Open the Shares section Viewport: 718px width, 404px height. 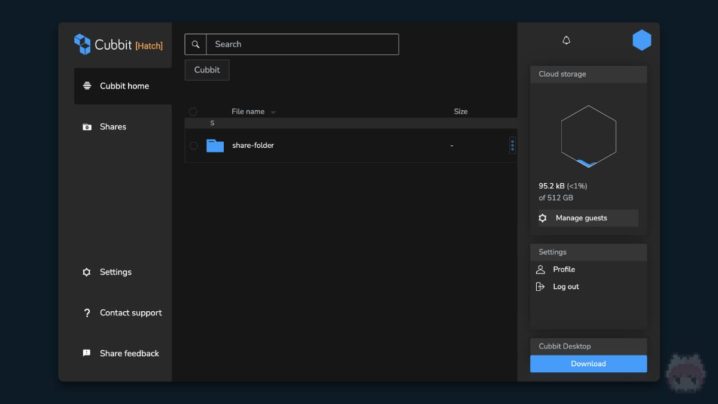(x=112, y=127)
